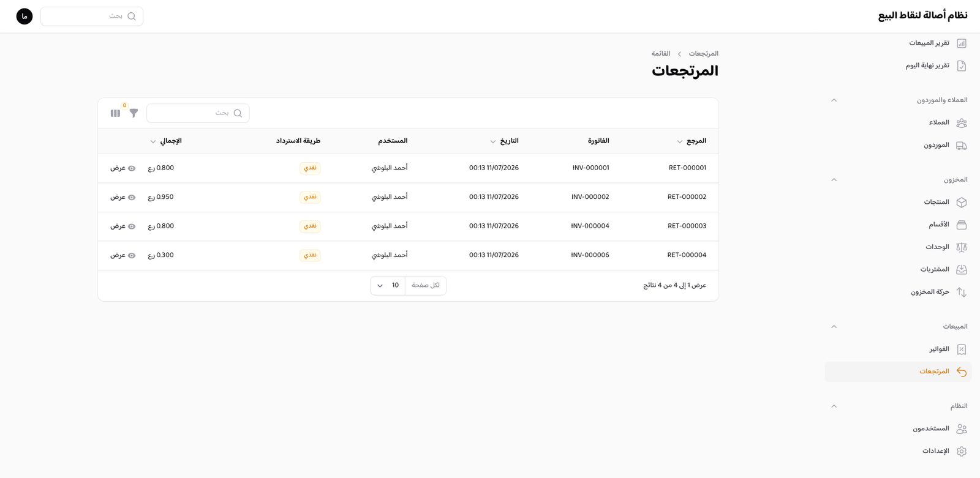
Task: Click عرض 1 إلى 4 results summary
Action: point(674,286)
